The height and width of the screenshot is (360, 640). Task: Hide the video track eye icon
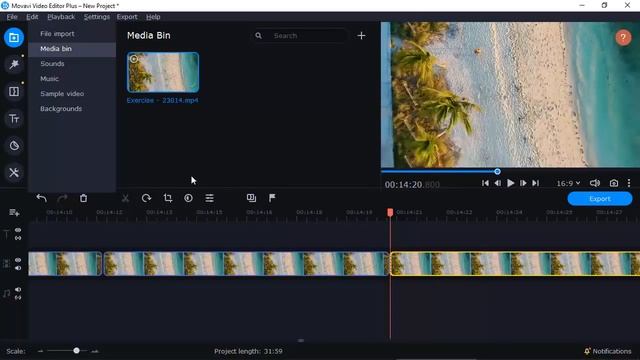coord(18,260)
